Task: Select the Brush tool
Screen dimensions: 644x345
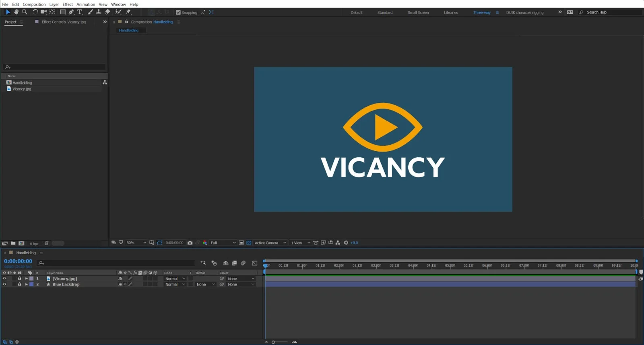Action: pyautogui.click(x=90, y=12)
